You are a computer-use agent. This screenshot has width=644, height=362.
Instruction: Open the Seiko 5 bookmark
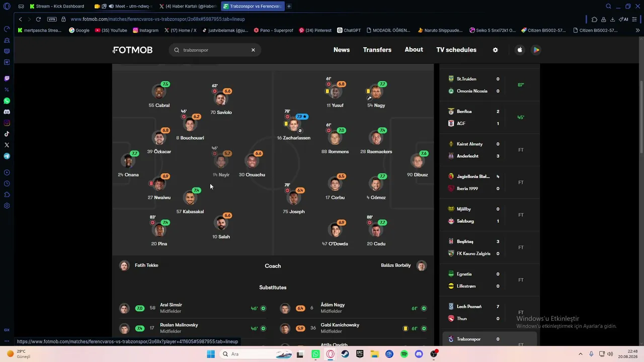pyautogui.click(x=493, y=30)
